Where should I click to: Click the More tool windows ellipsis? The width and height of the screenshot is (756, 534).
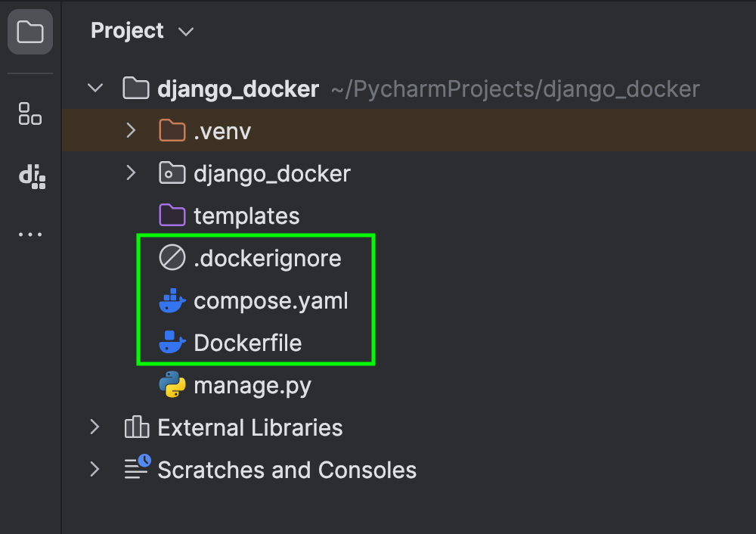pos(30,234)
